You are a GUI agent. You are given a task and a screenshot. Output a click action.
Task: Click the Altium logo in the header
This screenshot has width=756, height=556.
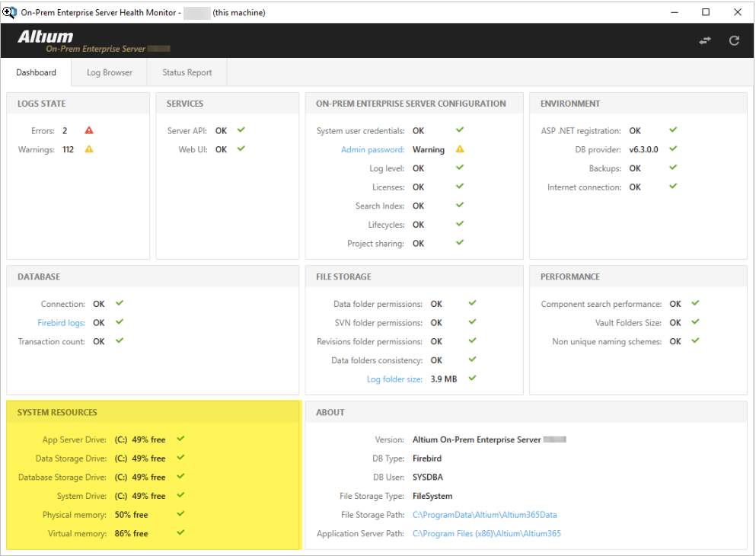[x=46, y=37]
